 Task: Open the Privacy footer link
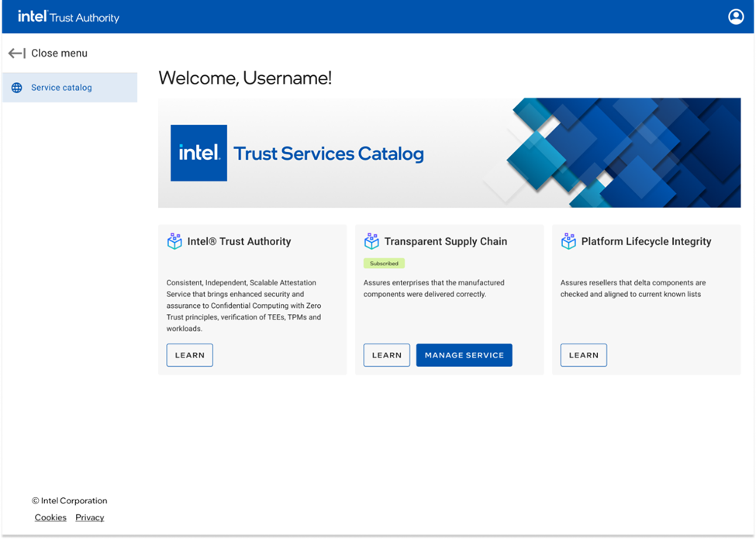click(x=90, y=517)
